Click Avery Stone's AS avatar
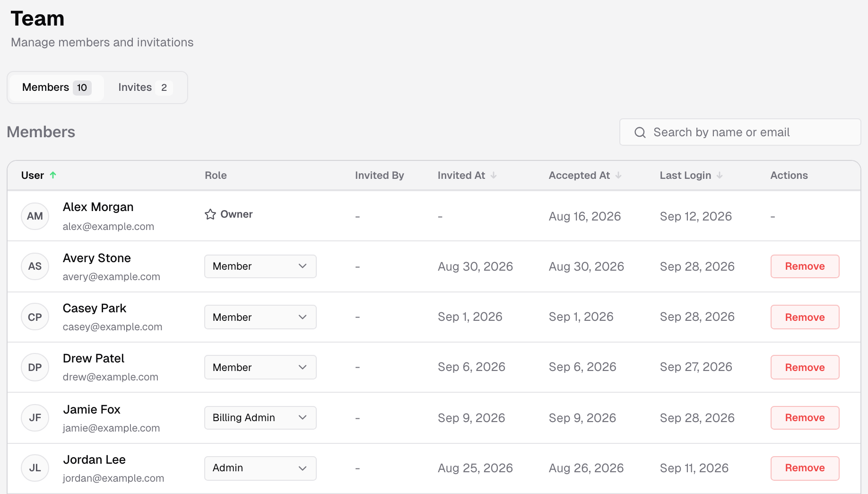868x494 pixels. 35,266
